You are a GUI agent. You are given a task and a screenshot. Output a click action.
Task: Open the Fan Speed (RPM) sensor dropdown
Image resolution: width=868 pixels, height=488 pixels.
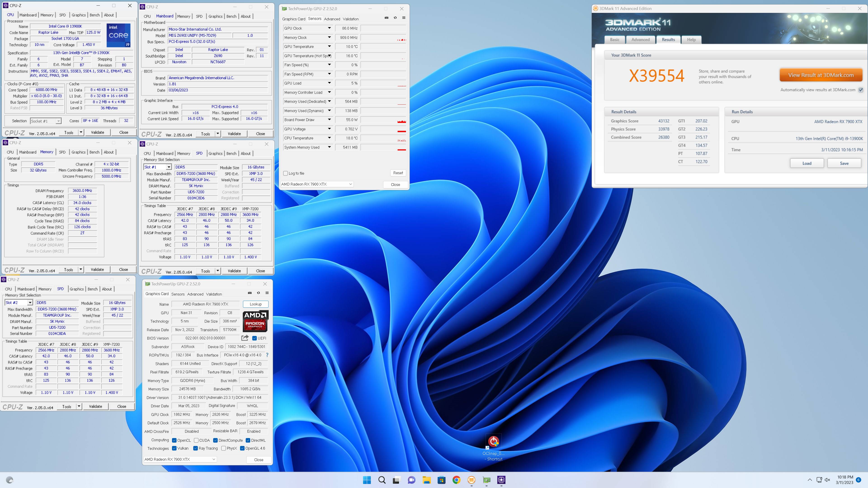329,74
